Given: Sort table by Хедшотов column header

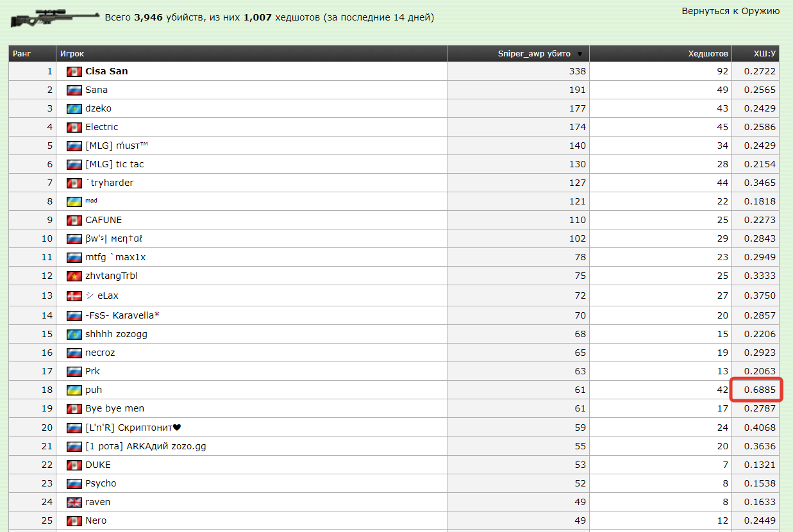Looking at the screenshot, I should [x=708, y=54].
